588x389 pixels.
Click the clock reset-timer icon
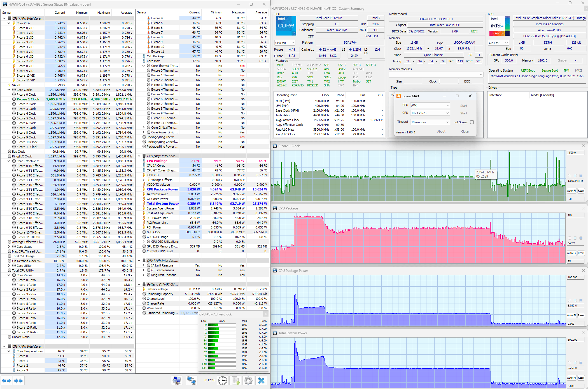223,381
